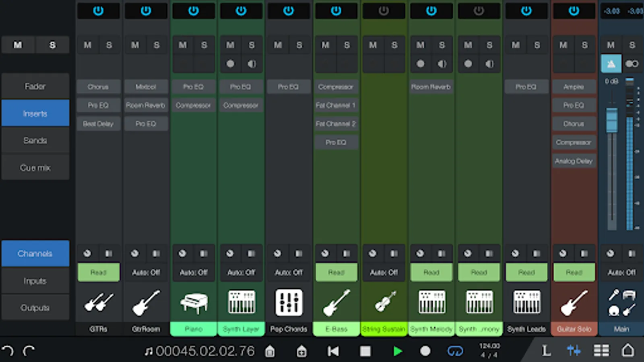Enable the Synth Harmony channel power button
Image resolution: width=644 pixels, height=362 pixels.
[x=479, y=11]
